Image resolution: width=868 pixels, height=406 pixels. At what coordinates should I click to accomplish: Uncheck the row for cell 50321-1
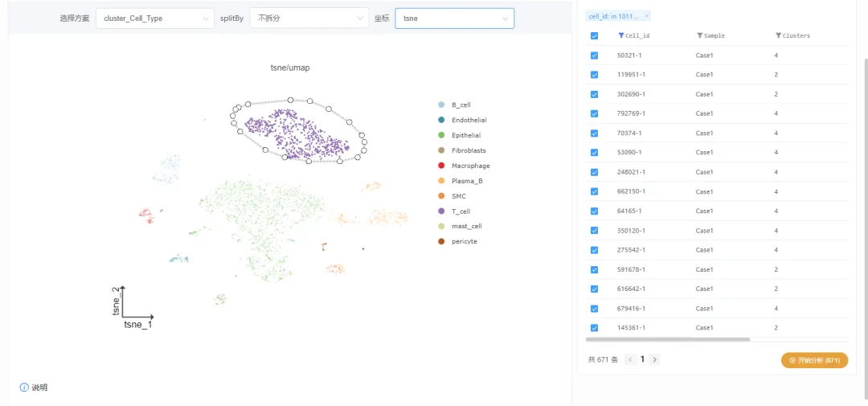pos(595,55)
